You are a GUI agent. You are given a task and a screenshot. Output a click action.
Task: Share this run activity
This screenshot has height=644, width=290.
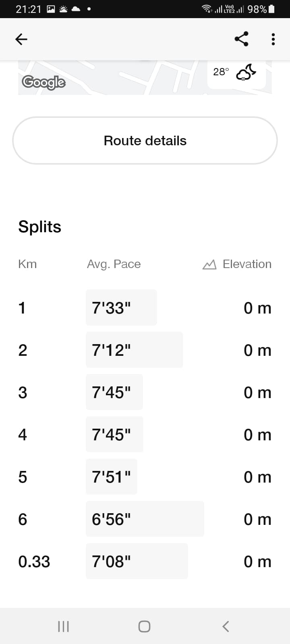241,39
